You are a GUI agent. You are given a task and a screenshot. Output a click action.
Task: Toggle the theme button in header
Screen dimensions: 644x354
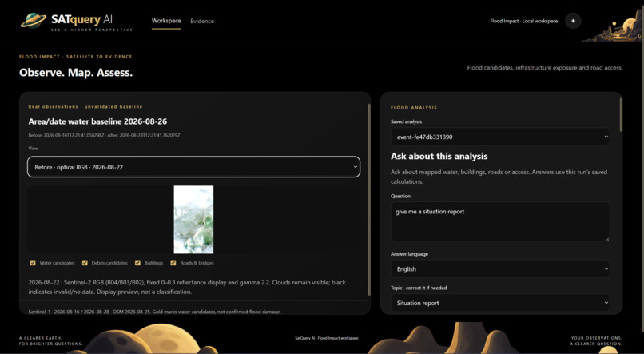[573, 21]
